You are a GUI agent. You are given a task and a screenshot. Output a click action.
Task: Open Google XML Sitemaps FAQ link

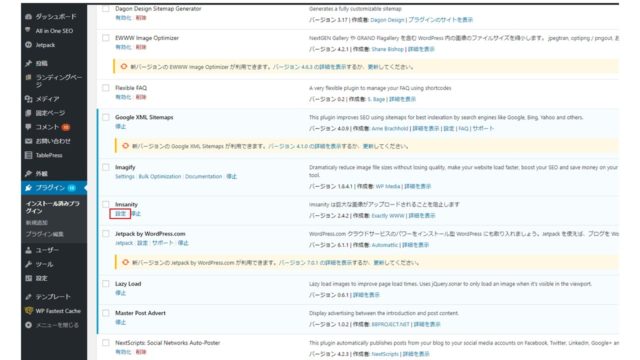[463, 129]
